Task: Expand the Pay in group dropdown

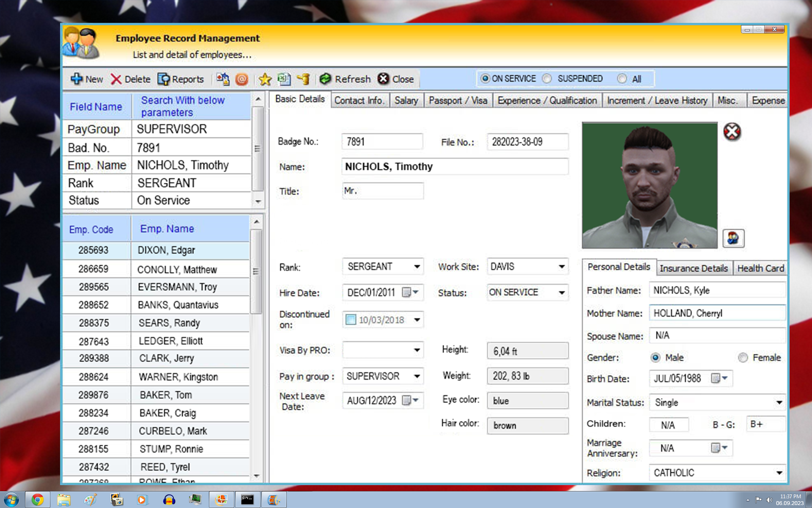Action: tap(417, 376)
